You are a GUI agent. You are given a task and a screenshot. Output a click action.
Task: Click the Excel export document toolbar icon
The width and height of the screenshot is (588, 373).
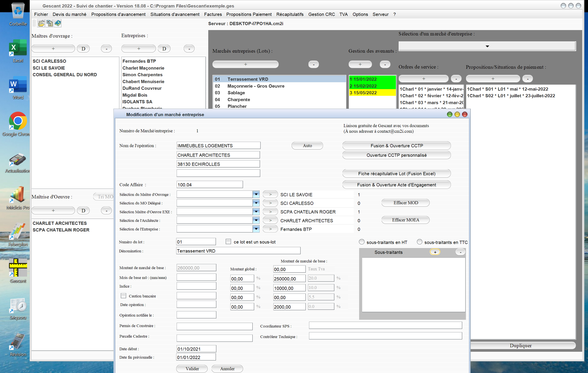(50, 23)
